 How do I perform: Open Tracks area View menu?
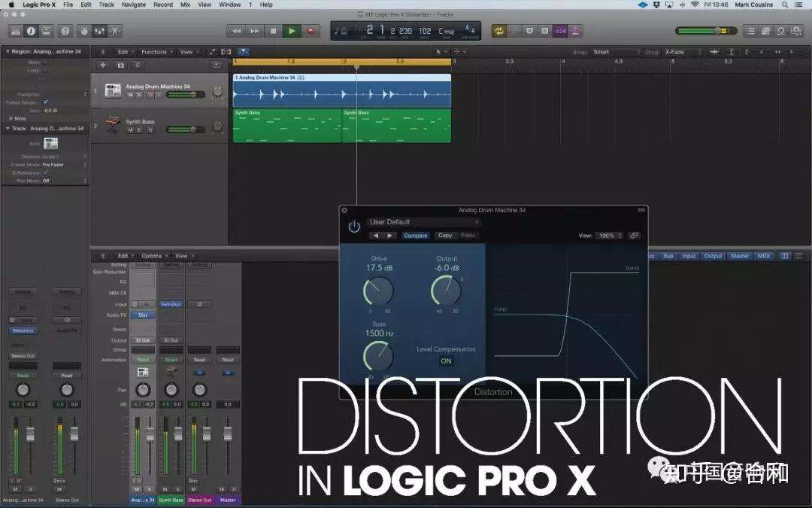click(188, 52)
